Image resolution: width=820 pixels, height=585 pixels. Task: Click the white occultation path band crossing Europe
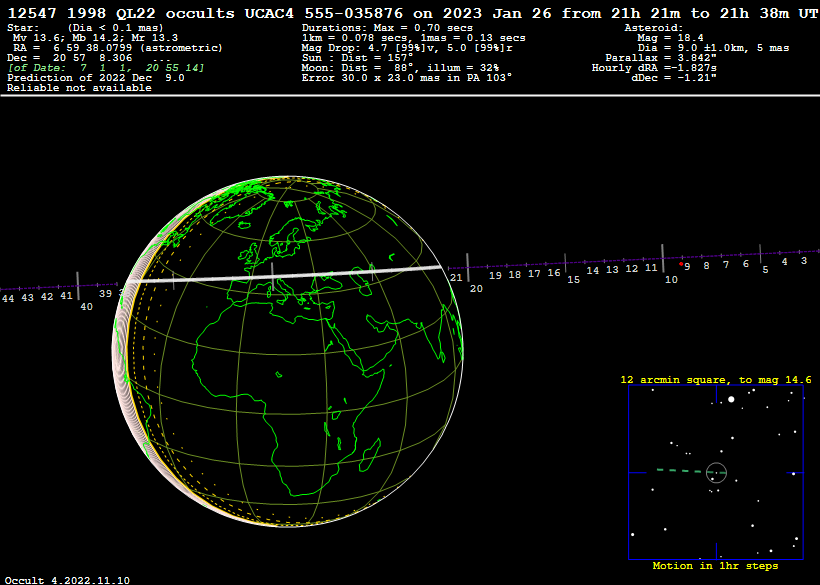coord(285,274)
